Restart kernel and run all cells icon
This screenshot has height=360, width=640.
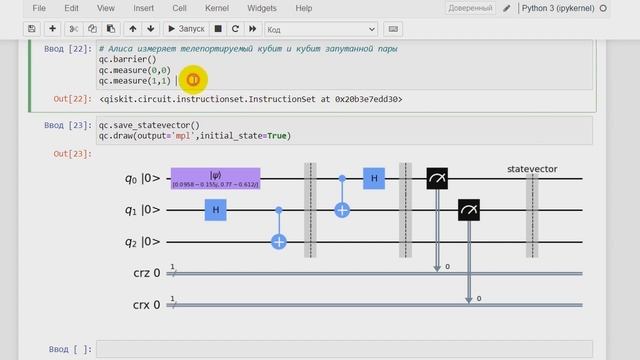(x=253, y=29)
